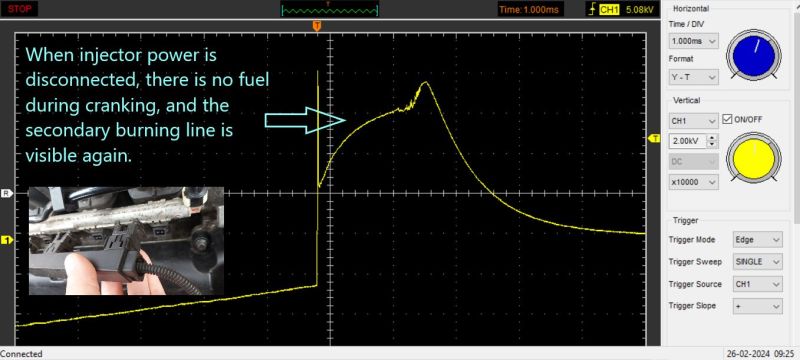Click the waveform overview minimap

pos(330,9)
